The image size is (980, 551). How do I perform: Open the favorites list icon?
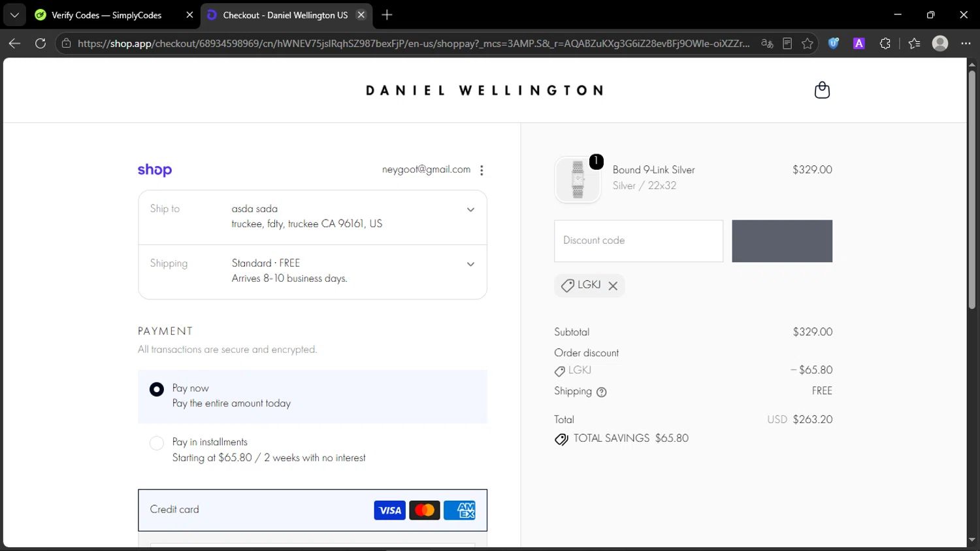tap(914, 43)
